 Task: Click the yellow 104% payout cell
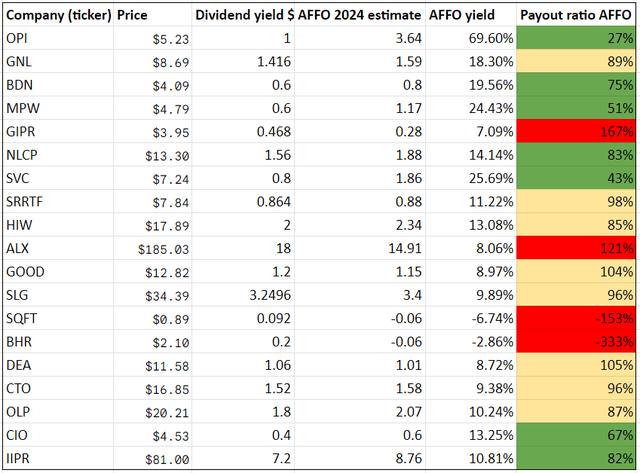pos(576,272)
